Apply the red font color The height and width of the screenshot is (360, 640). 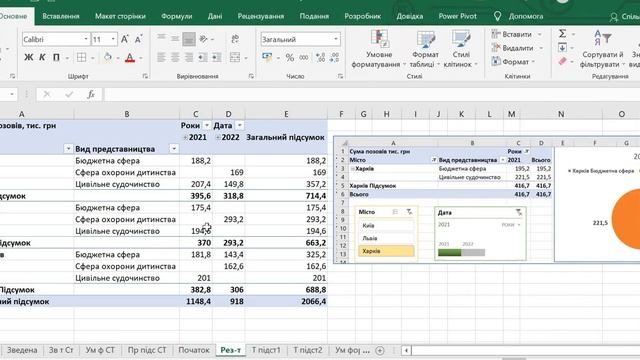[130, 58]
